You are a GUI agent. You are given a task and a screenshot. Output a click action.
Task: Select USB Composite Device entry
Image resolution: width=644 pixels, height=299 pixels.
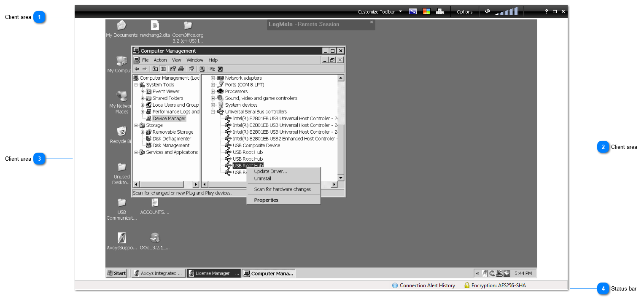click(256, 145)
